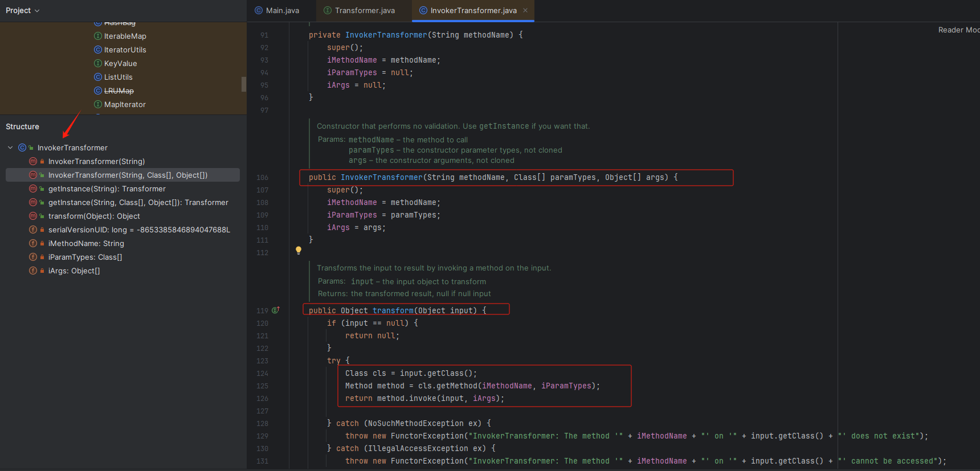The width and height of the screenshot is (980, 471).
Task: Place cursor on line 'super();' at 107
Action: coord(345,190)
